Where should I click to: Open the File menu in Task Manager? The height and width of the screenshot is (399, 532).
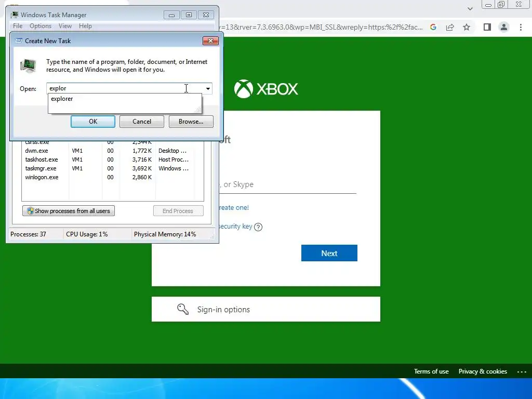(18, 26)
